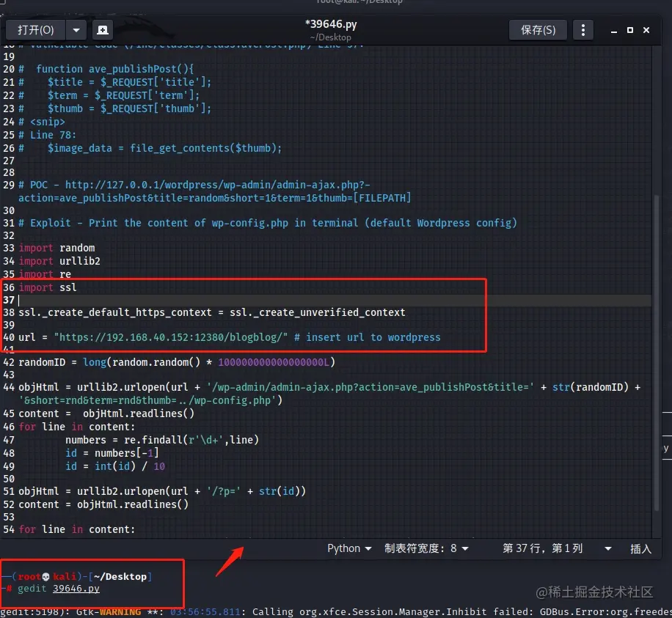Viewport: 672px width, 618px height.
Task: Minimize the gedit window
Action: click(x=614, y=30)
